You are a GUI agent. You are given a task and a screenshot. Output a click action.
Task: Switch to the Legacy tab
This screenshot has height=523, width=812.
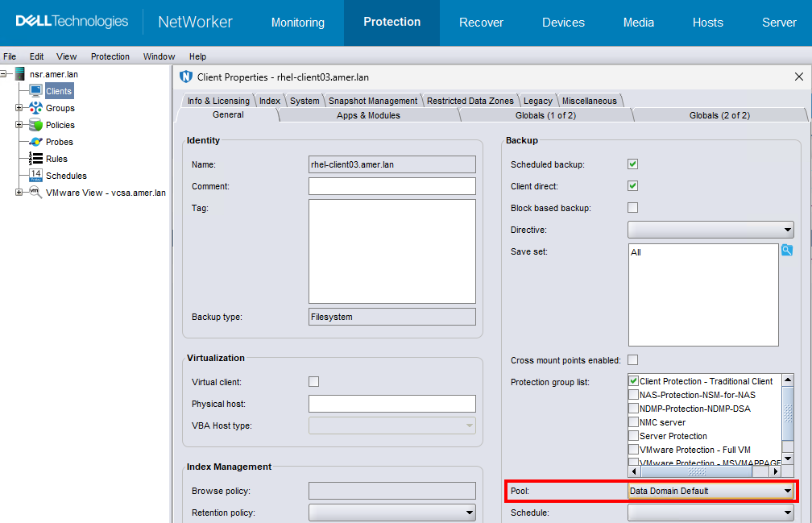(x=537, y=101)
